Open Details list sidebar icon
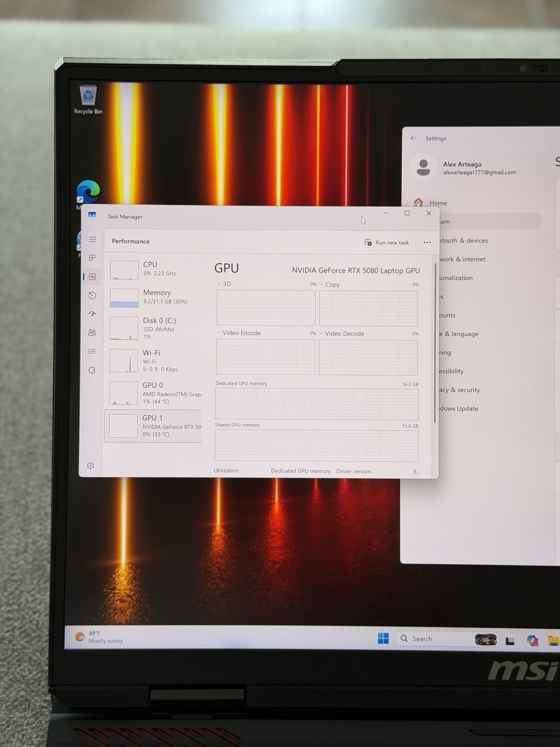Screen dimensions: 560x747 (92, 351)
